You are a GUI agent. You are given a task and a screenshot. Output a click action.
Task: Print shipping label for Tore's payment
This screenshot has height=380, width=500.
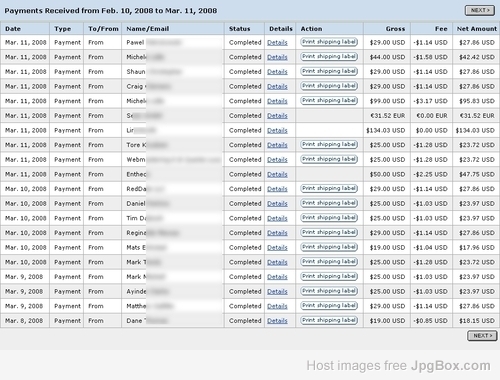point(329,145)
